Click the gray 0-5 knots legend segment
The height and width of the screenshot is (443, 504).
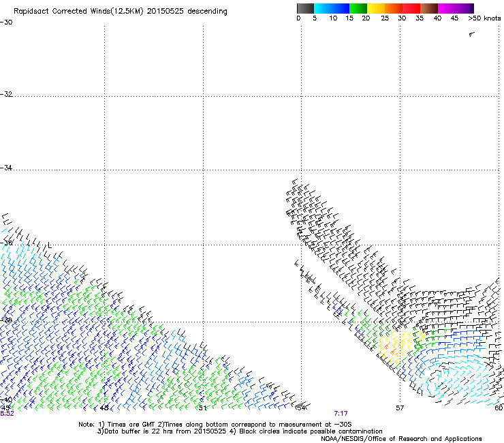coord(305,8)
